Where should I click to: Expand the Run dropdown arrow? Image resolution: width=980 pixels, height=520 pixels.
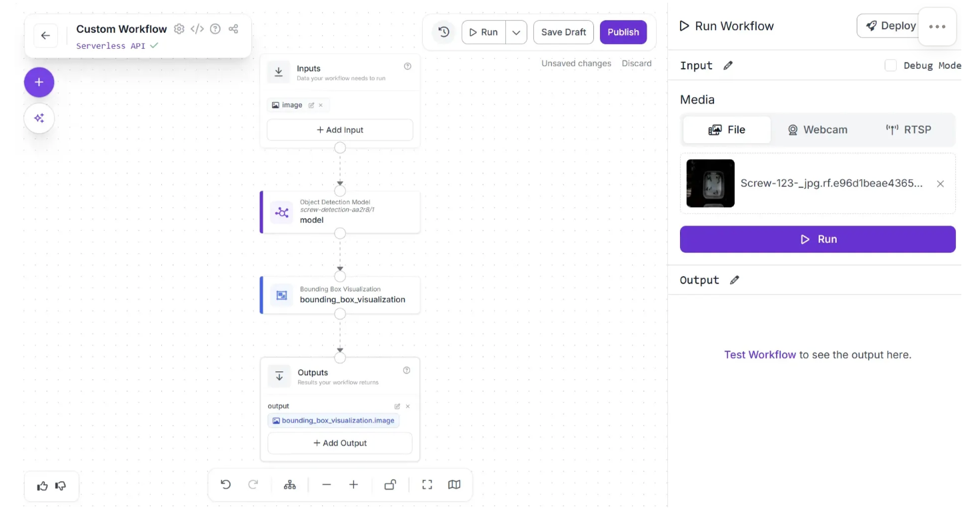pos(516,32)
